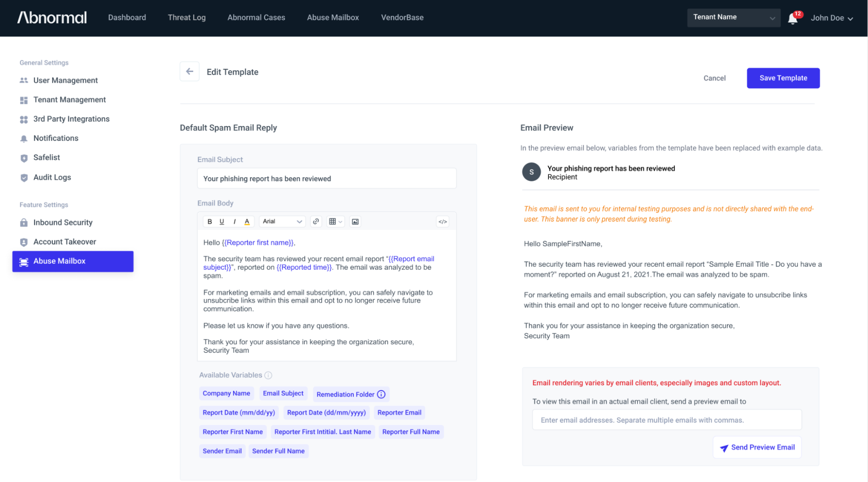Image resolution: width=868 pixels, height=482 pixels.
Task: Open the VendorBase tab
Action: (402, 17)
